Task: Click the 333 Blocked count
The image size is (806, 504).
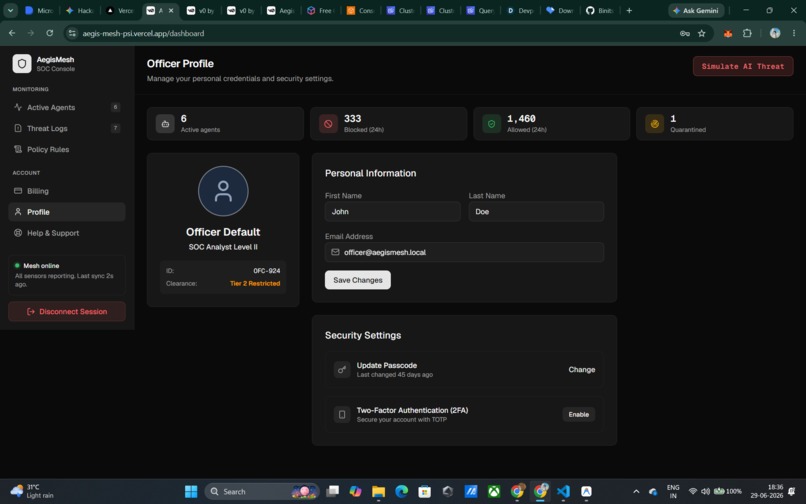Action: click(x=353, y=118)
